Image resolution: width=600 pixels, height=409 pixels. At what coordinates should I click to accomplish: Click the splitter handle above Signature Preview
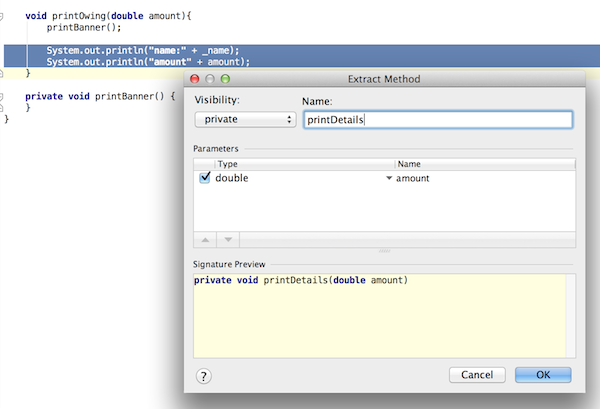(384, 251)
